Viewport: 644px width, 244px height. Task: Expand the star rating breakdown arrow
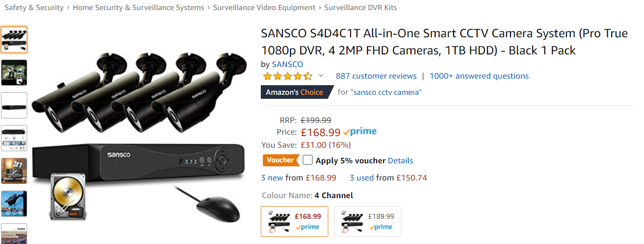[x=321, y=76]
